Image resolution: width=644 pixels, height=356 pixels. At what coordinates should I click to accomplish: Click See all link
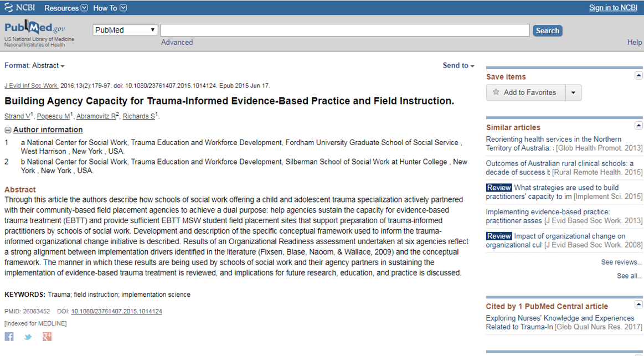click(629, 276)
